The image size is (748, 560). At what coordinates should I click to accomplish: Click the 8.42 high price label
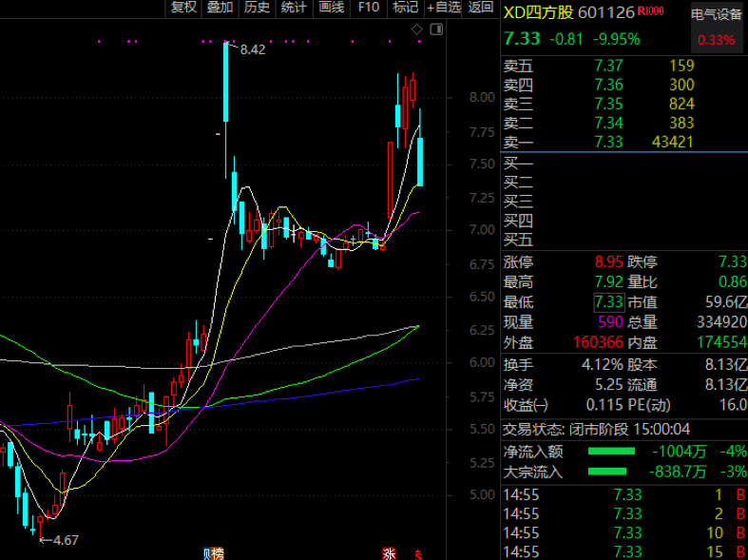tap(252, 49)
